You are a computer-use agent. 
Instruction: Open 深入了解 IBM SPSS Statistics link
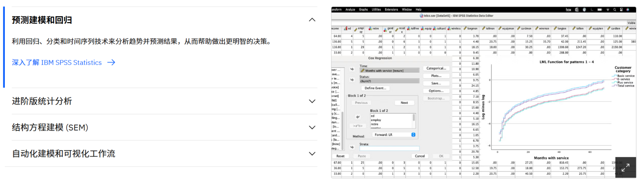point(57,62)
